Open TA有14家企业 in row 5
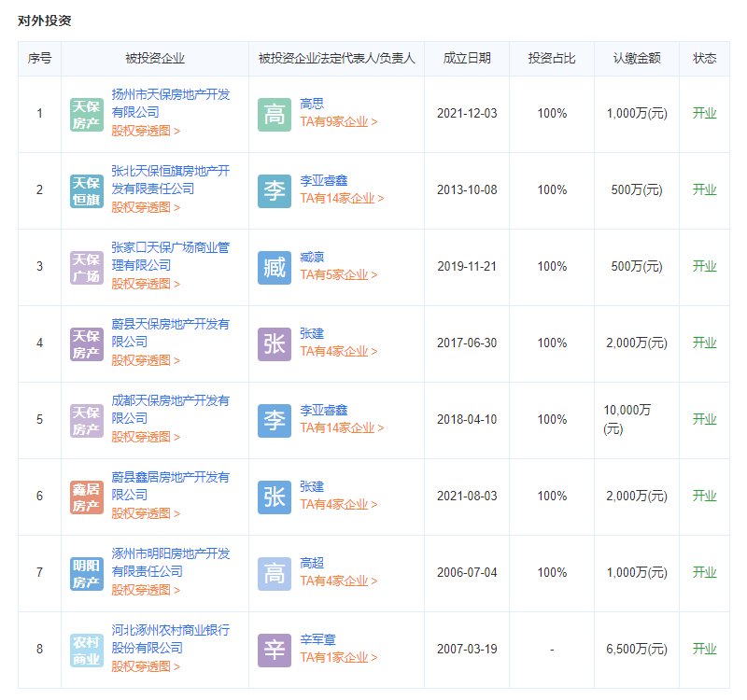747x700 pixels. [x=342, y=428]
